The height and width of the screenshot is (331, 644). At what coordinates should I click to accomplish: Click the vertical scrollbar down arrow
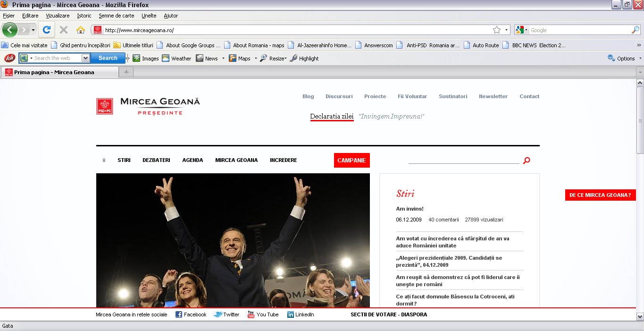[640, 316]
